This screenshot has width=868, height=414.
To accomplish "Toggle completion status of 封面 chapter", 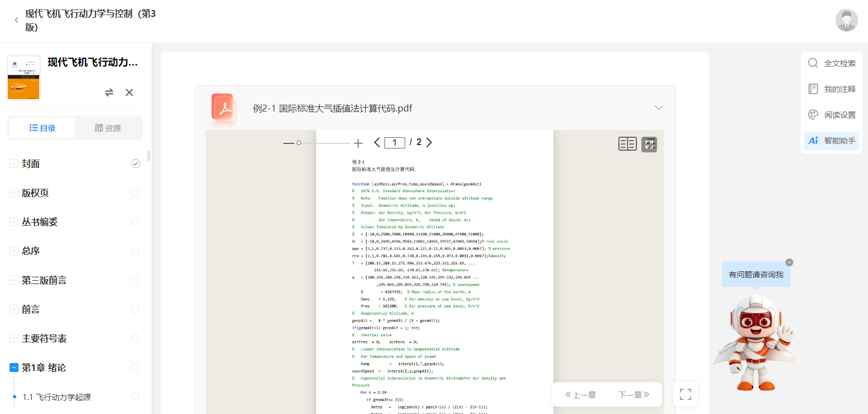I will pos(135,163).
